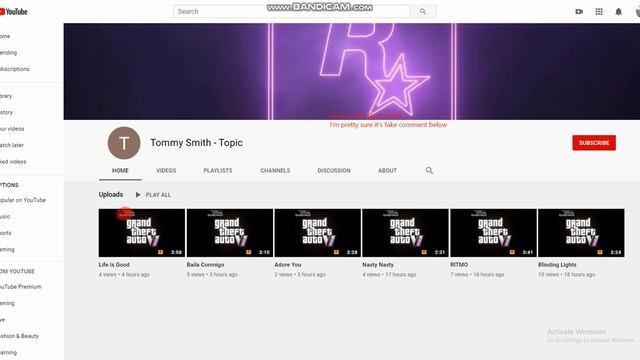
Task: Subscribe to Tommy Smith - Topic
Action: (594, 143)
